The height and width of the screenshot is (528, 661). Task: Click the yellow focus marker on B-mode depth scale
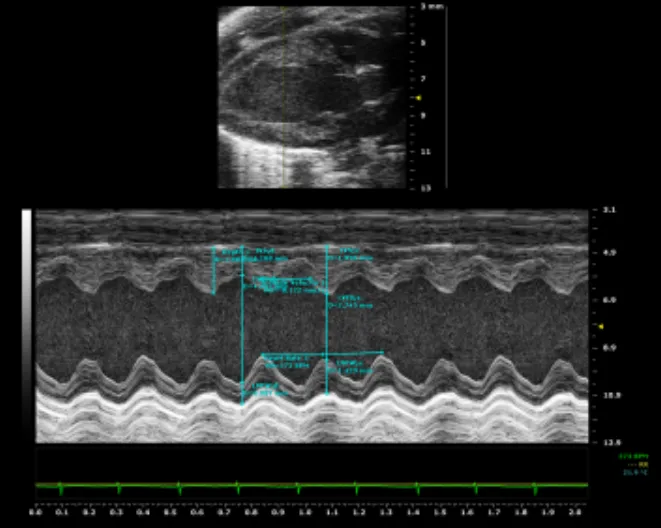click(418, 98)
